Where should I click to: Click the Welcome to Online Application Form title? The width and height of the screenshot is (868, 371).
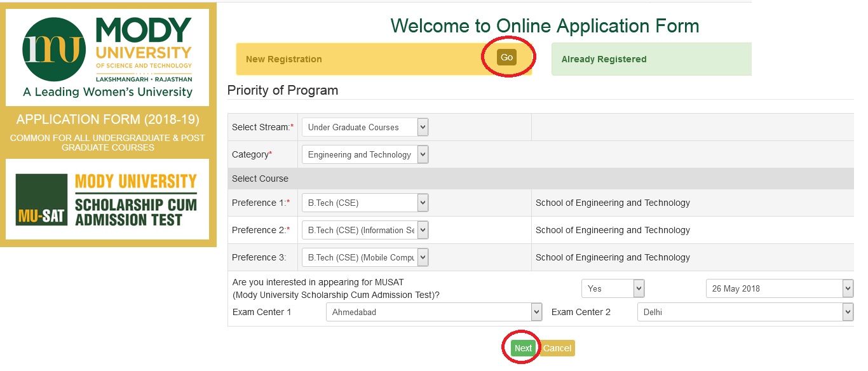545,26
